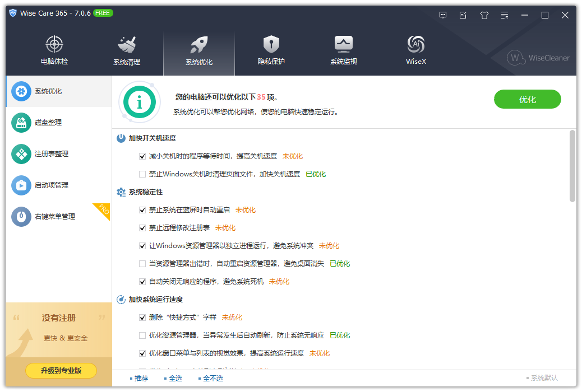Enable disabling page file cleanup at shutdown

pos(142,174)
